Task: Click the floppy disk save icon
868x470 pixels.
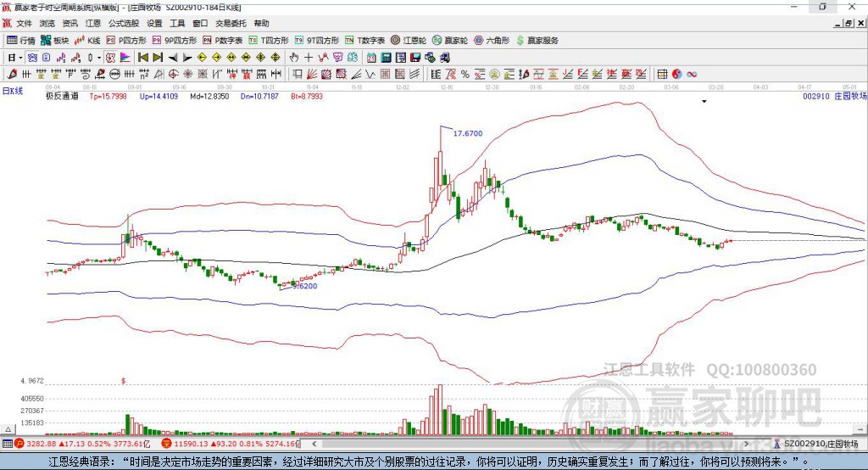Action: point(415,58)
